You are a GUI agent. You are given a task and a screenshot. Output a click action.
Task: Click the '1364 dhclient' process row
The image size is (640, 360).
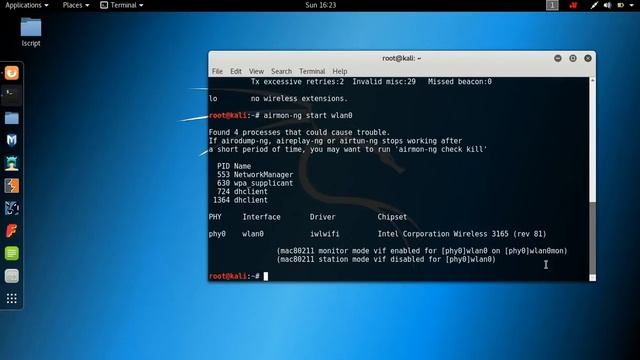pos(240,200)
